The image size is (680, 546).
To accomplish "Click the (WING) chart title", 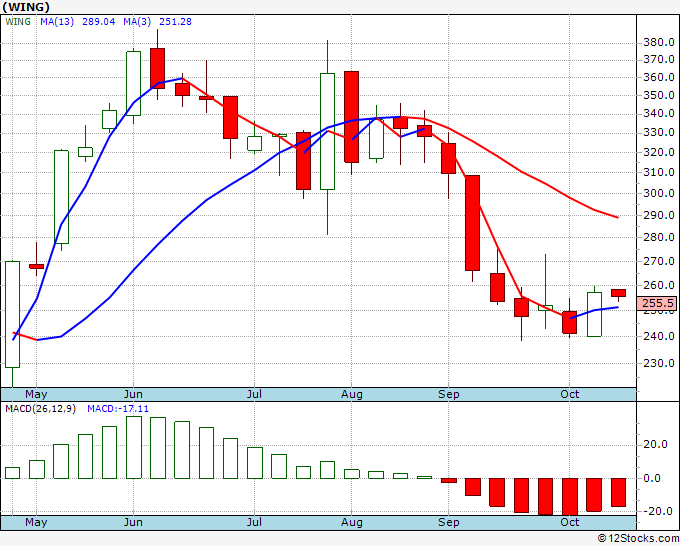I will pyautogui.click(x=26, y=7).
